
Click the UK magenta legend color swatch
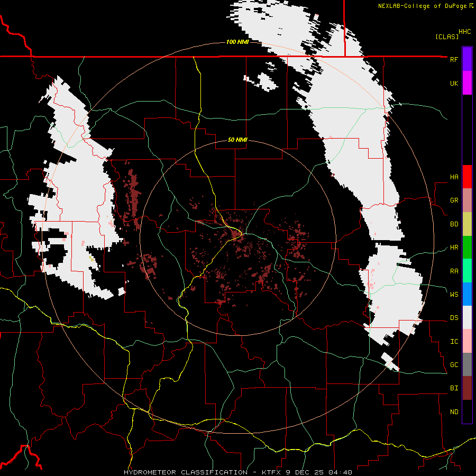pos(467,83)
